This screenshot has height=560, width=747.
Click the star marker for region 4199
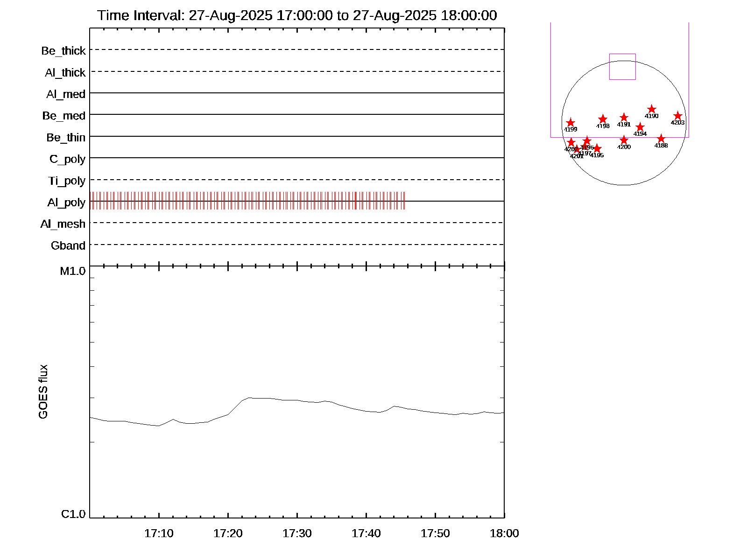click(571, 123)
